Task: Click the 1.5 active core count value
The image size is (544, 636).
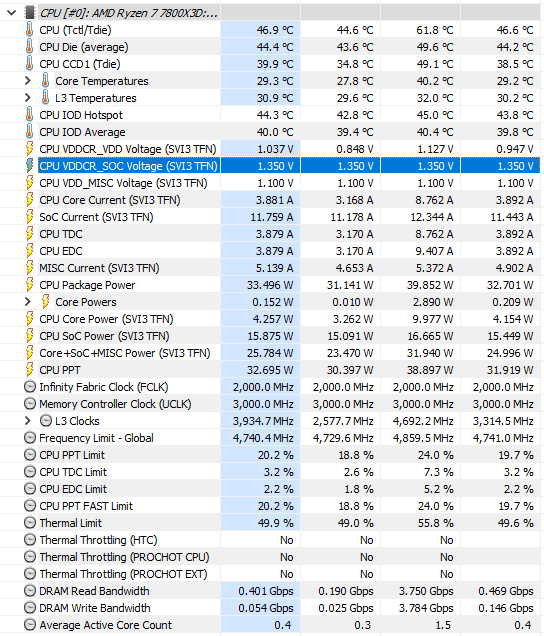Action: coord(420,625)
